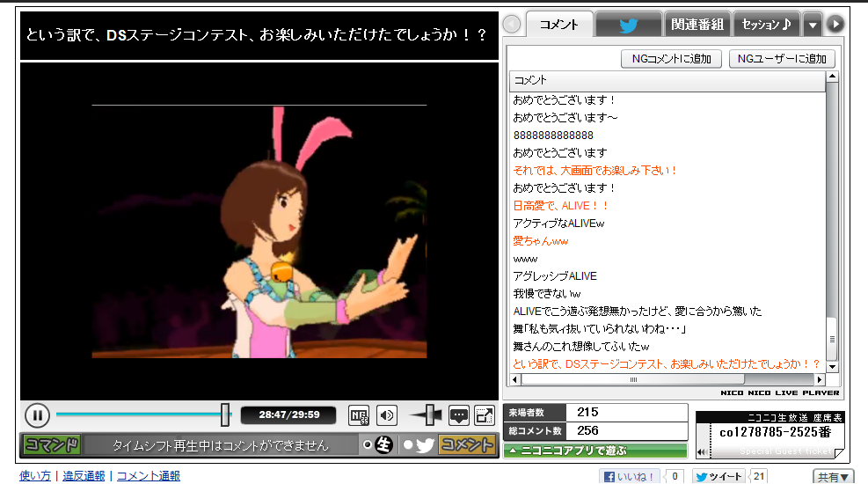Open the セッション♪ tab
This screenshot has height=484, width=868.
(766, 25)
